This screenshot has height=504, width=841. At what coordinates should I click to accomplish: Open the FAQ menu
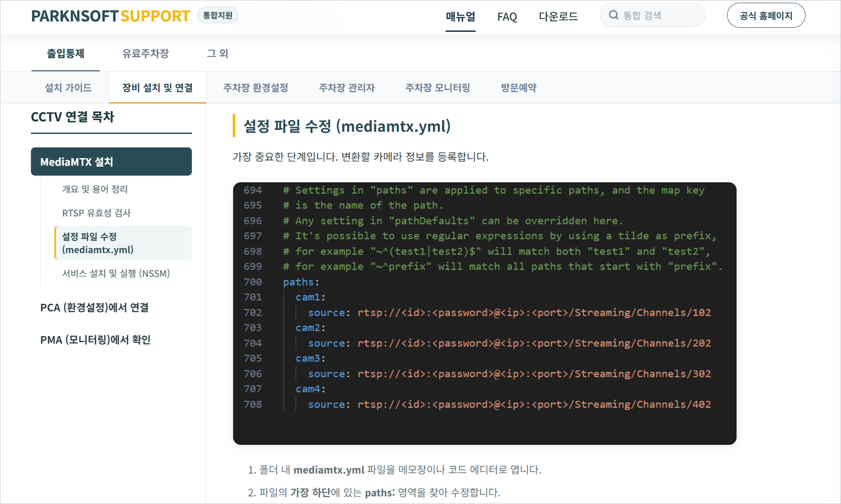tap(507, 17)
